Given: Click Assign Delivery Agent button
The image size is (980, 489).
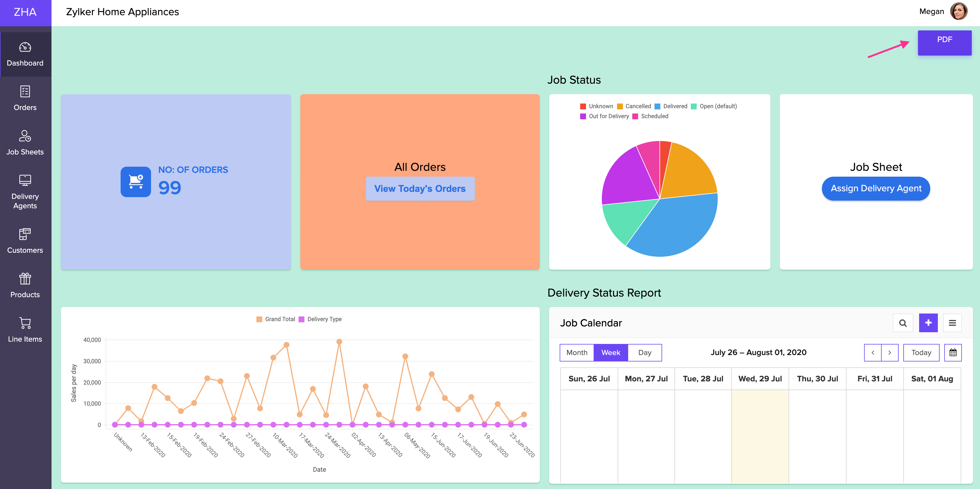Looking at the screenshot, I should 876,188.
